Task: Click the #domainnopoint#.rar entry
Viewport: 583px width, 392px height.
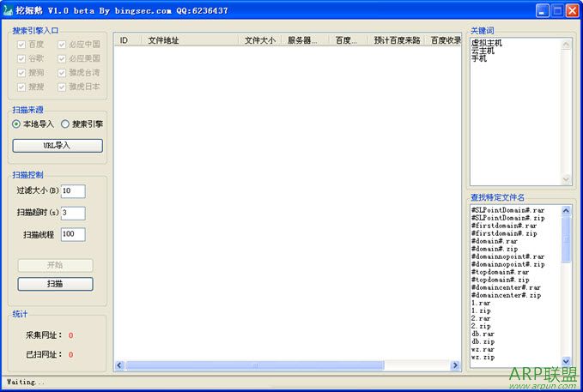Action: 508,256
